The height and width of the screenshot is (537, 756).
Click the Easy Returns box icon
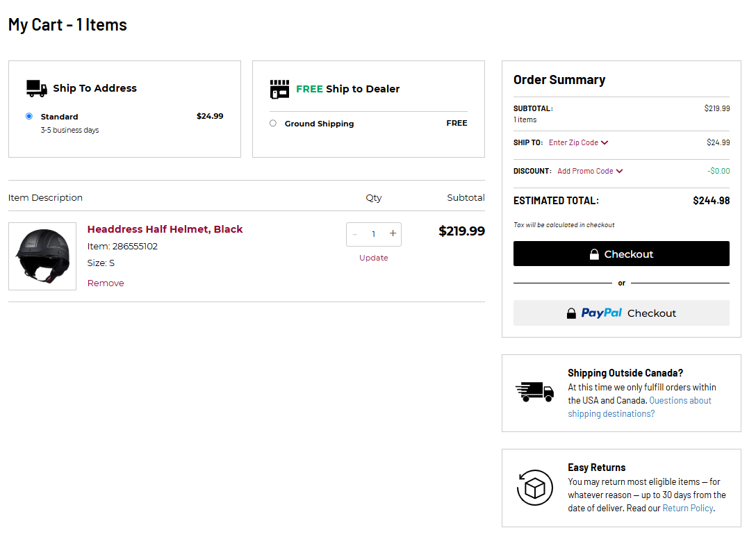[534, 488]
